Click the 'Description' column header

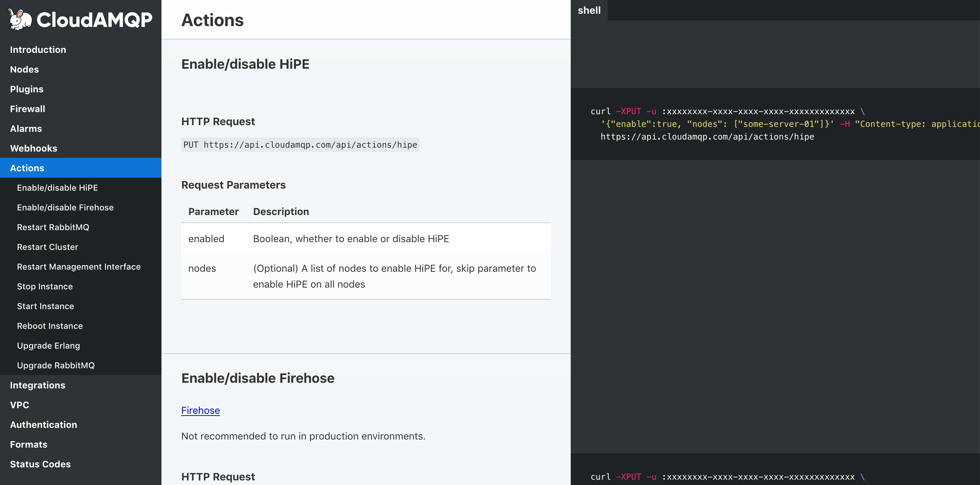281,212
